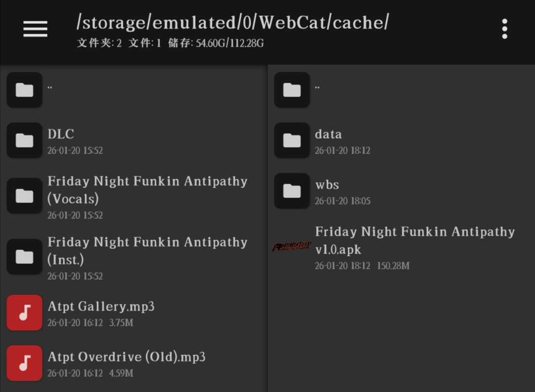This screenshot has width=535, height=392.
Task: Select the Atpt Overdrive (Old).mp3 file name
Action: point(126,357)
